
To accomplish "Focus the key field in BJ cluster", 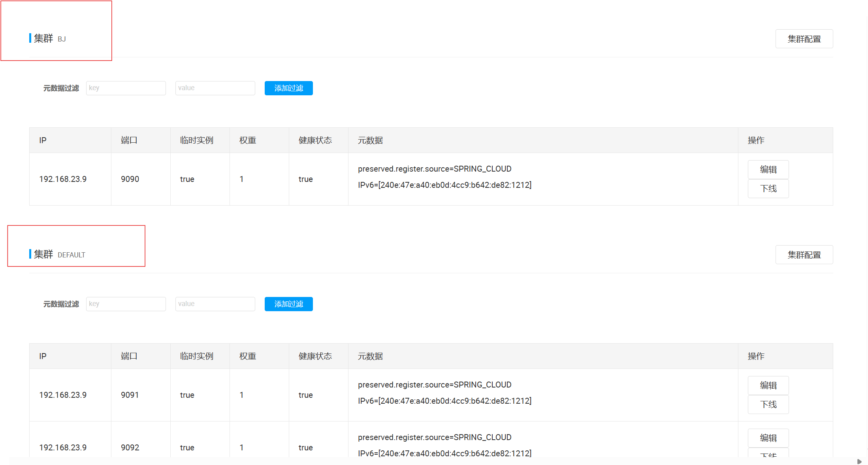I will tap(126, 88).
